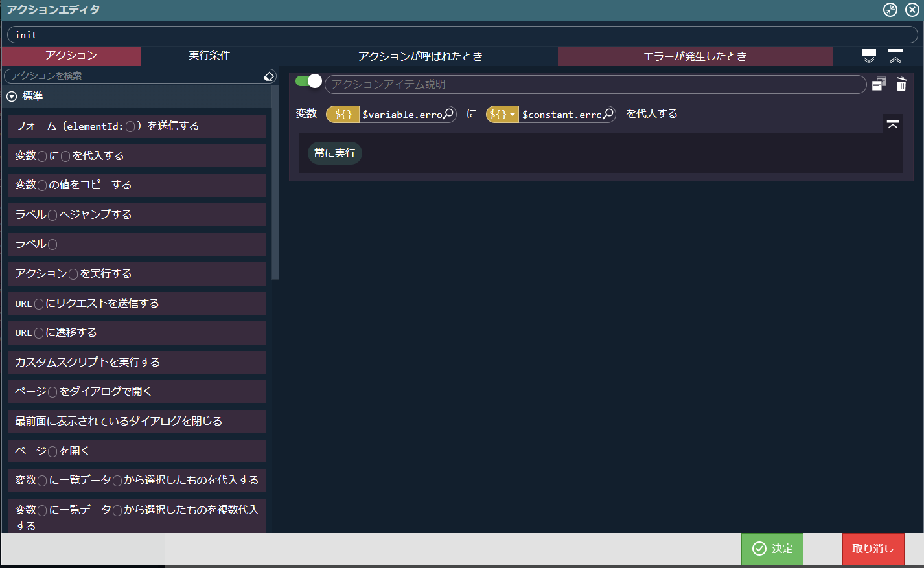Click the magnifier in $constant.erro field
Screen dimensions: 924x568
608,114
